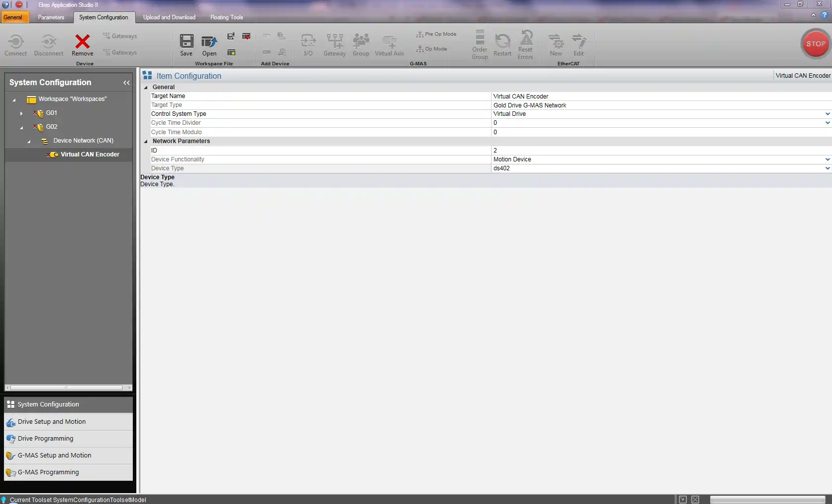Click the status bar progress bar
Viewport: 832px width, 504px height.
[768, 500]
